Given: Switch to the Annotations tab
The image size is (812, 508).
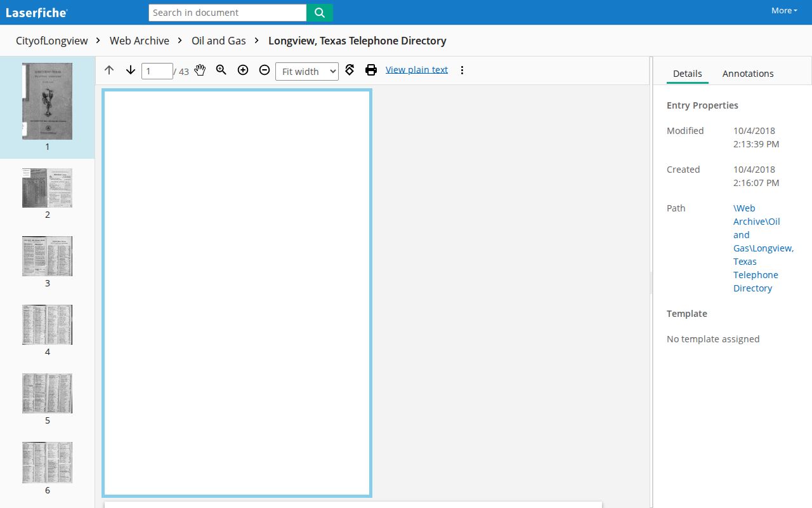Looking at the screenshot, I should point(748,74).
